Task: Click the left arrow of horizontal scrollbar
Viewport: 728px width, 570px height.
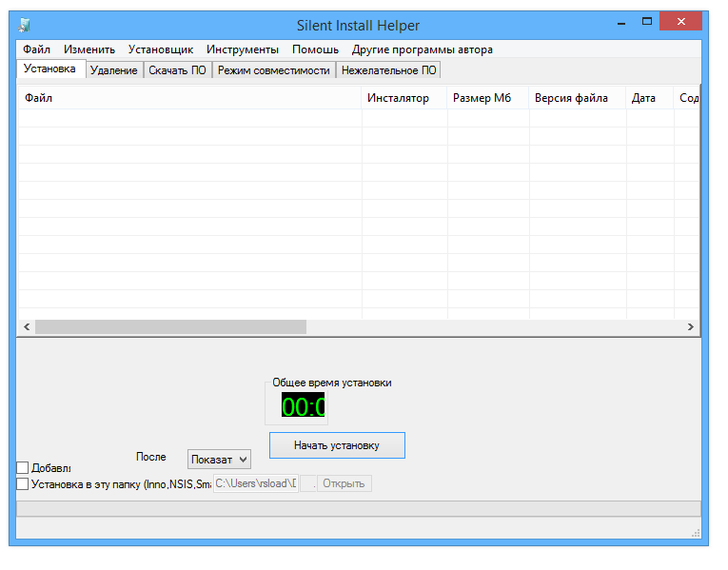Action: [27, 326]
